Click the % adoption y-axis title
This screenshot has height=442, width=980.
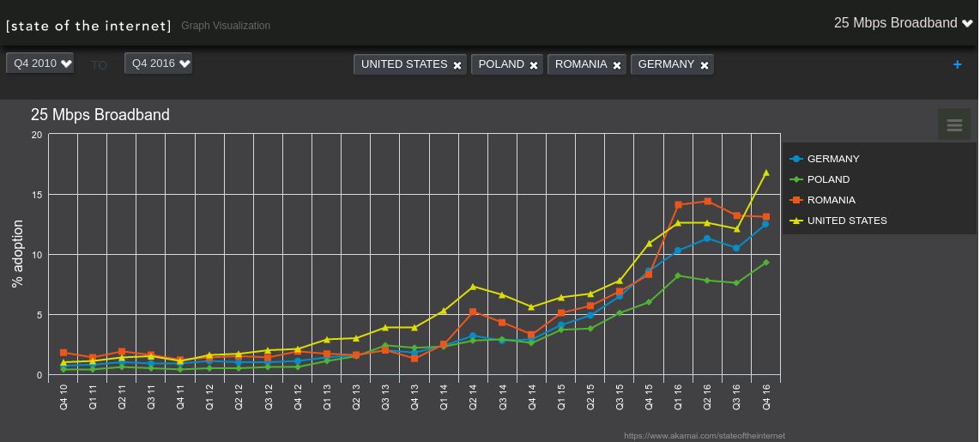17,254
